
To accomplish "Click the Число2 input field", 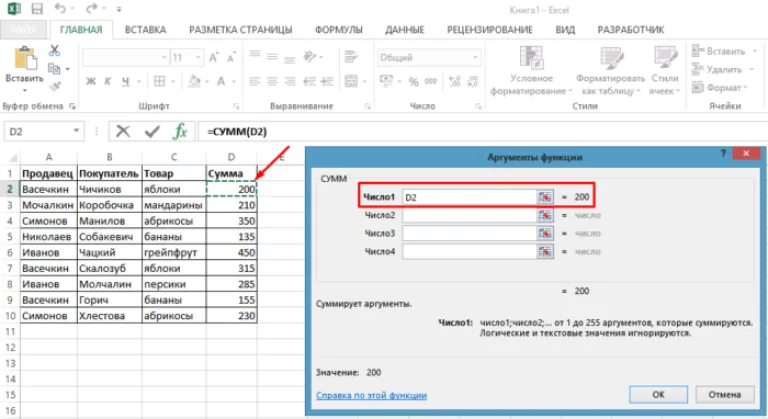I will 469,215.
